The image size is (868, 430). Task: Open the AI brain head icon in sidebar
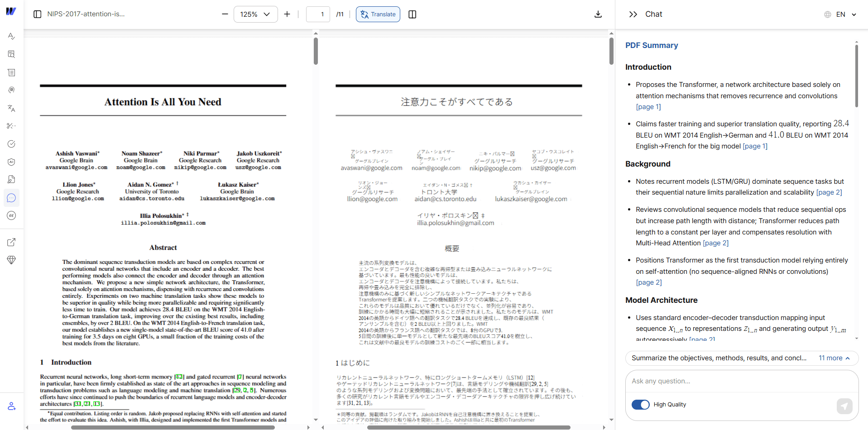click(x=11, y=90)
